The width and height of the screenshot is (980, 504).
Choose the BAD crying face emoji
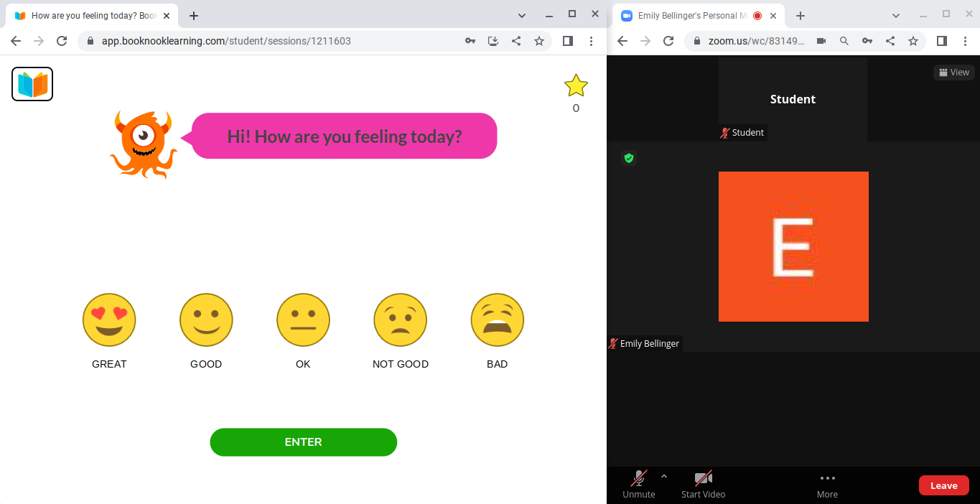[497, 319]
